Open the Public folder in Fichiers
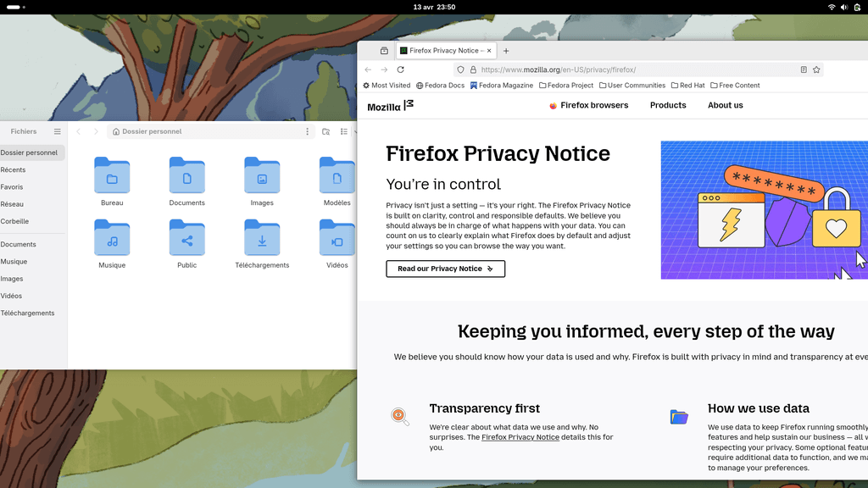868x488 pixels. point(187,244)
